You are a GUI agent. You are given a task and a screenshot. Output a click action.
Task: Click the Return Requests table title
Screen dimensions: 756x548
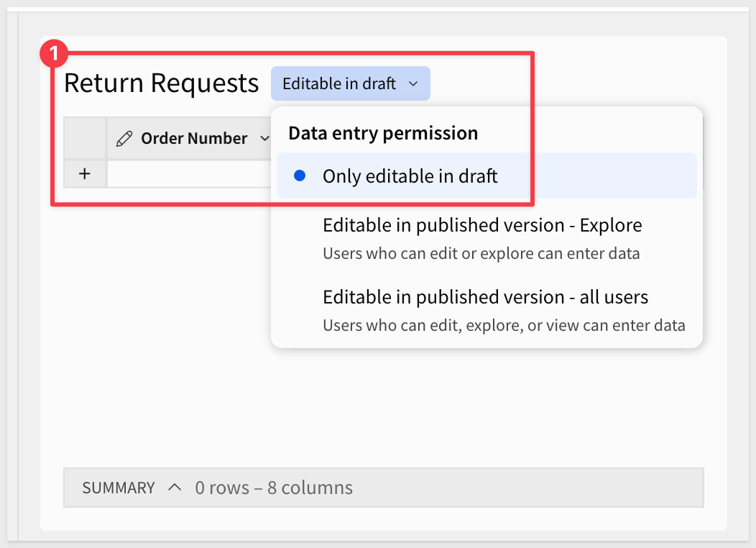pos(161,83)
